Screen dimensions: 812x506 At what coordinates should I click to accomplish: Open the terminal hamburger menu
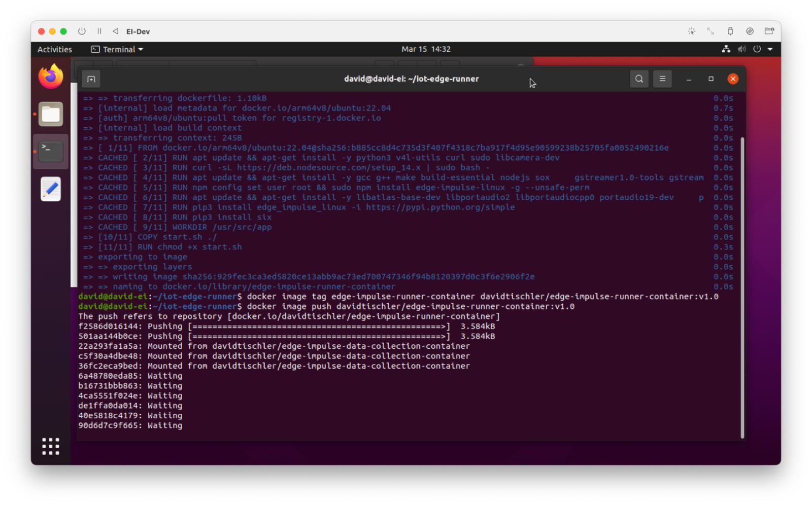click(662, 79)
